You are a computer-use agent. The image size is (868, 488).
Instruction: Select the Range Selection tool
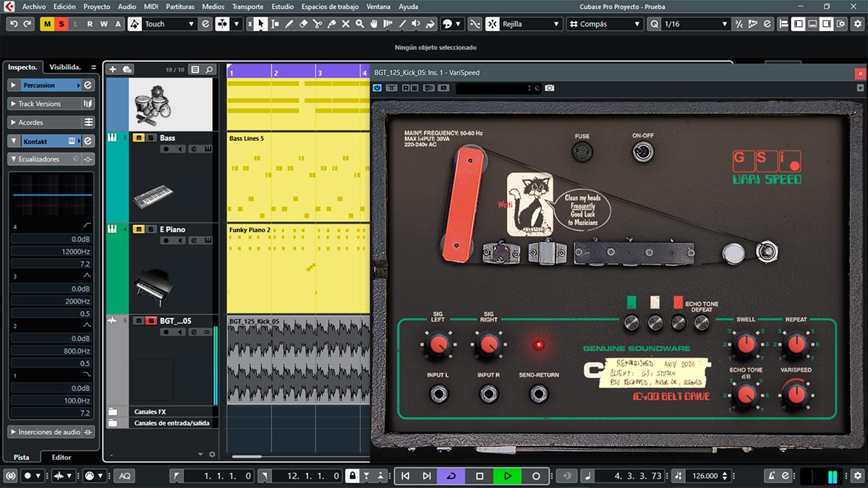click(x=275, y=24)
